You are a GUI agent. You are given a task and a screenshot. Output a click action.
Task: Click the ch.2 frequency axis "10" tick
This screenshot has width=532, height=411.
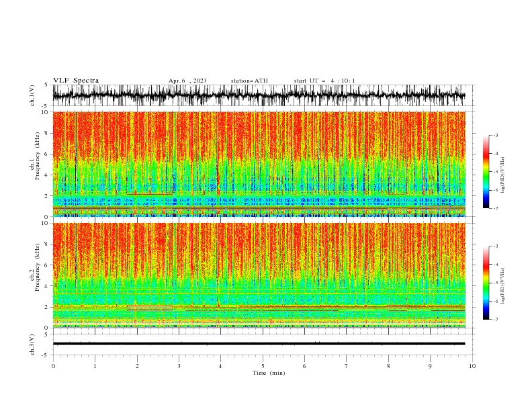45,223
